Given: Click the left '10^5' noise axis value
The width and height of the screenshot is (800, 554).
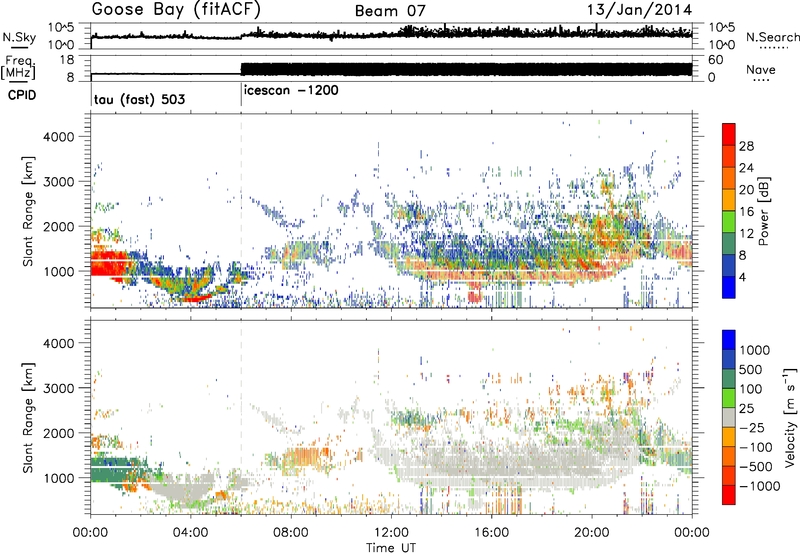Looking at the screenshot, I should click(61, 28).
